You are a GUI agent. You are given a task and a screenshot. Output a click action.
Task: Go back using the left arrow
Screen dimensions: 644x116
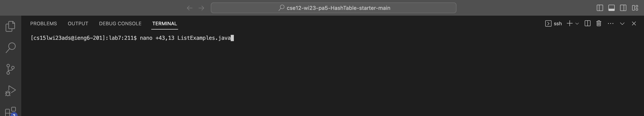(x=190, y=8)
